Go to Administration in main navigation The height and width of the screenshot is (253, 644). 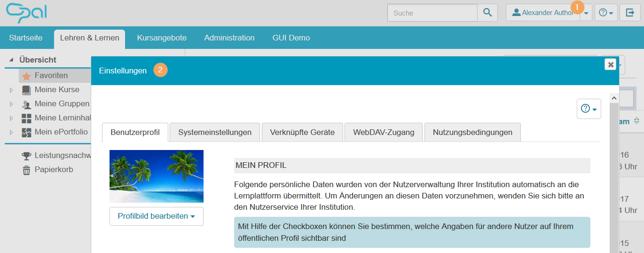pos(229,38)
